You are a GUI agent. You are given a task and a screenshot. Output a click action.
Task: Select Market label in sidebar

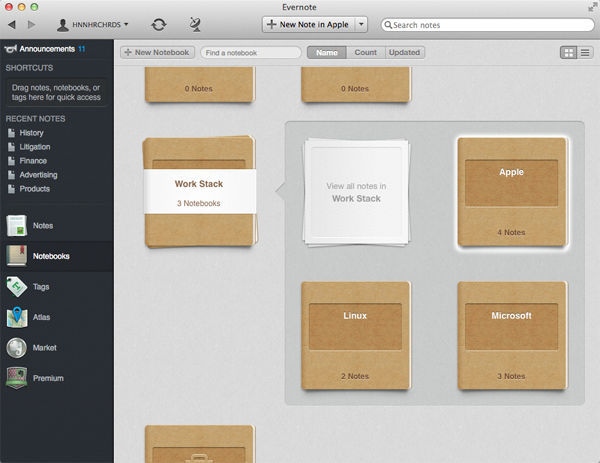(44, 348)
